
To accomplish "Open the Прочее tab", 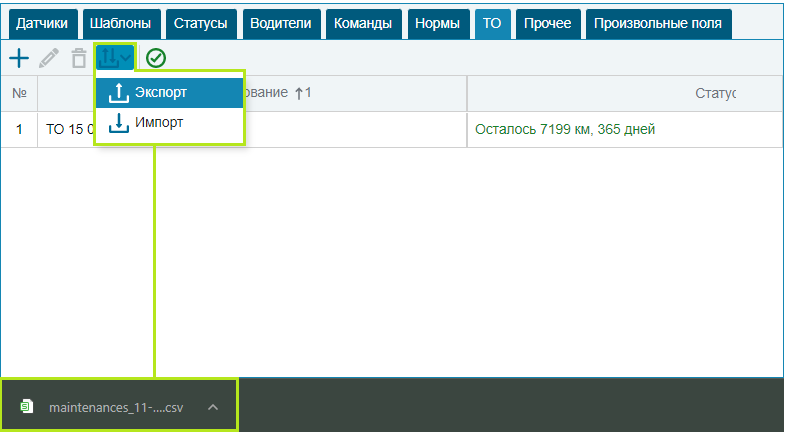I will click(548, 23).
